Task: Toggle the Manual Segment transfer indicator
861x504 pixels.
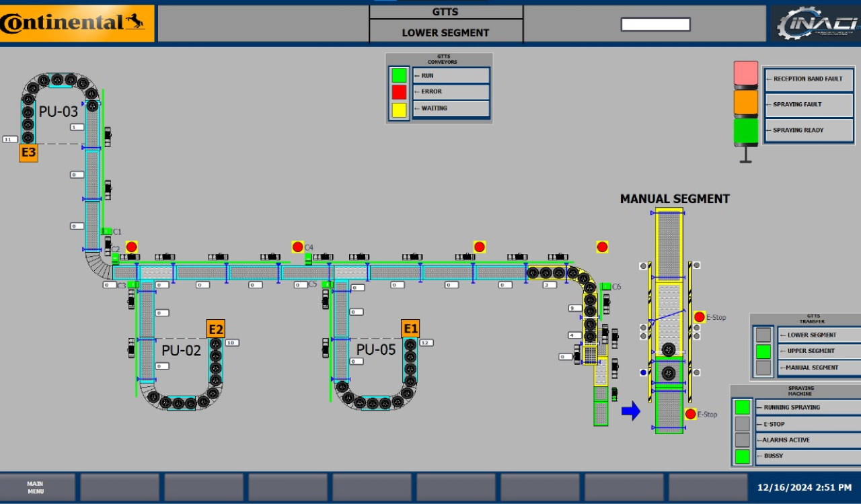Action: (763, 368)
